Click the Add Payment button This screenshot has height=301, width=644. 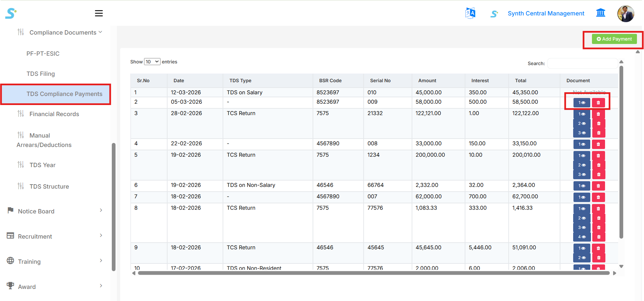(614, 39)
